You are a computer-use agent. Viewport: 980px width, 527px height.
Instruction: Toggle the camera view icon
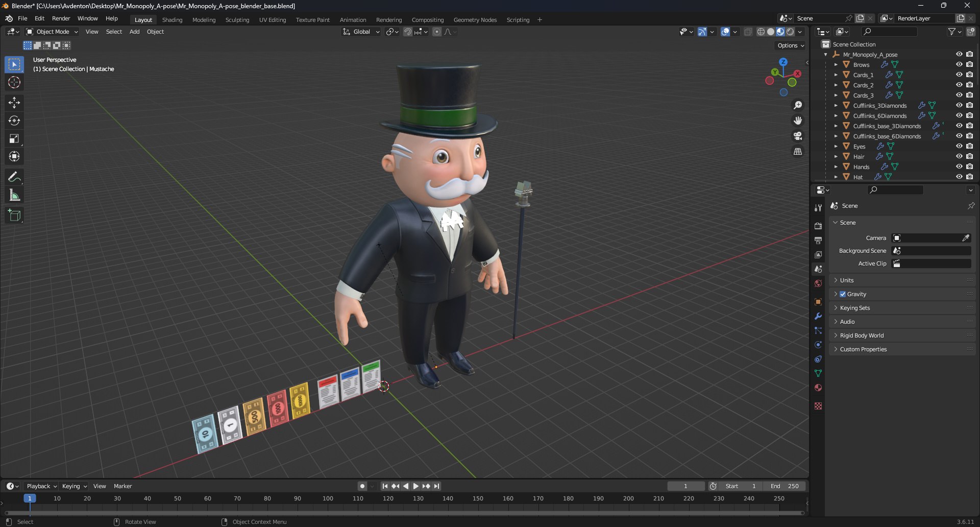click(798, 136)
